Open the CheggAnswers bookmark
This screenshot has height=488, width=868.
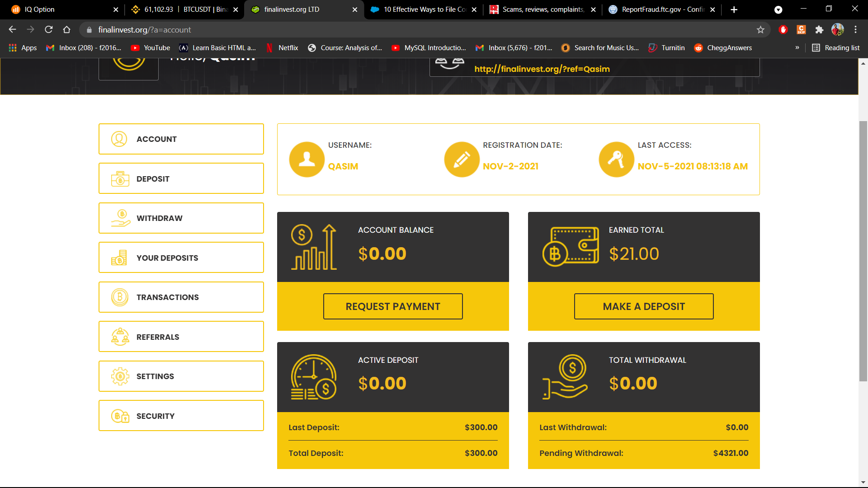pyautogui.click(x=723, y=47)
